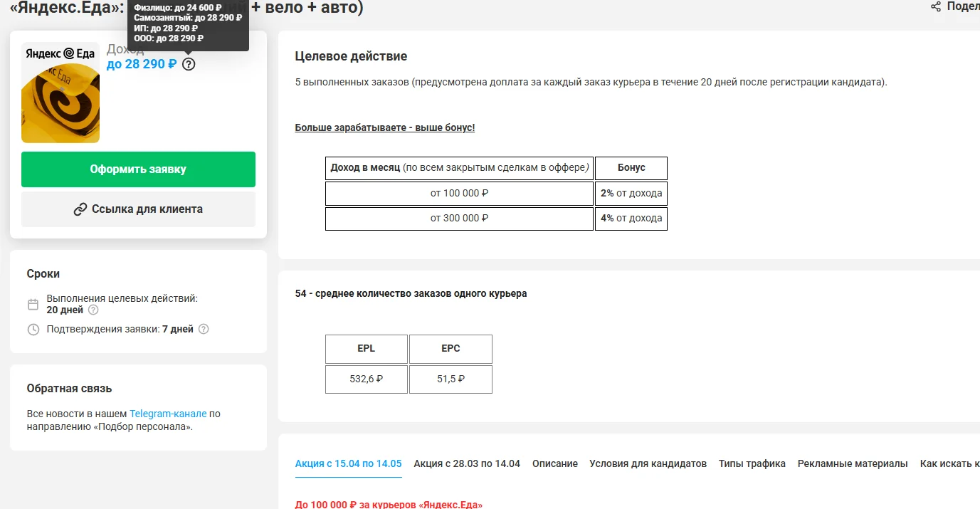Open the share icon at top right
The width and height of the screenshot is (980, 509).
point(936,6)
